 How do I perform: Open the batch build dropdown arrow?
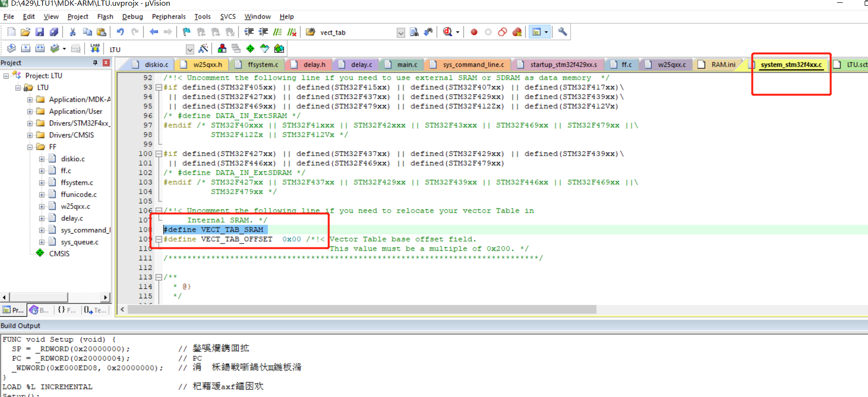[64, 49]
